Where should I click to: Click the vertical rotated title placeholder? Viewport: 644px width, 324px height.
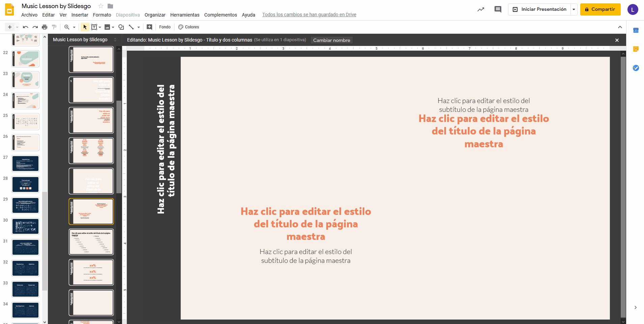click(166, 149)
